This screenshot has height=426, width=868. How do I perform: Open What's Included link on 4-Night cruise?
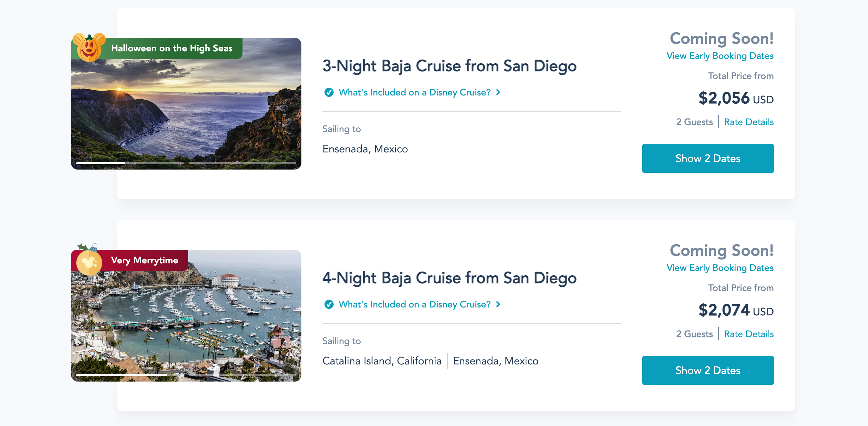(415, 304)
